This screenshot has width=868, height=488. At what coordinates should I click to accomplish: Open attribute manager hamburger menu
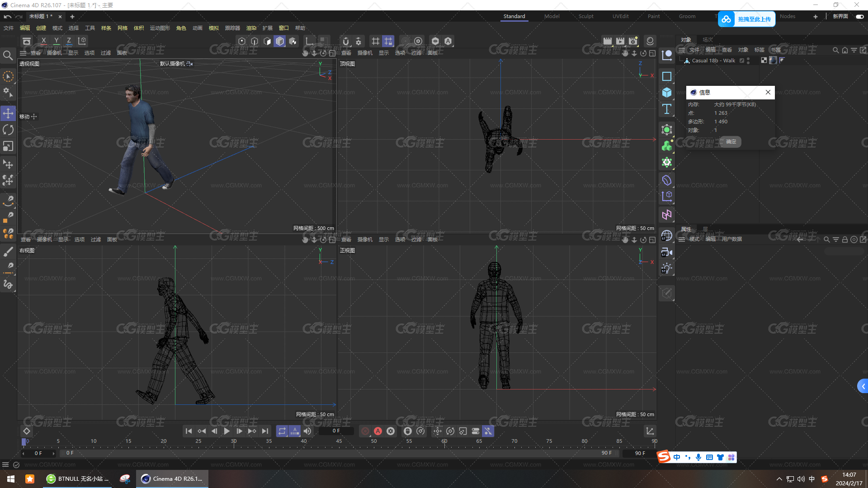point(682,239)
